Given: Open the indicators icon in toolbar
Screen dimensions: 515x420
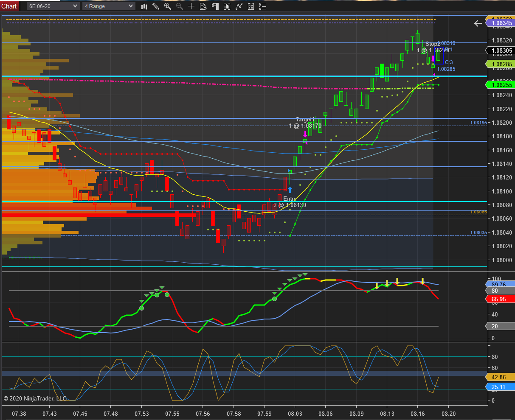Looking at the screenshot, I should tap(228, 6).
